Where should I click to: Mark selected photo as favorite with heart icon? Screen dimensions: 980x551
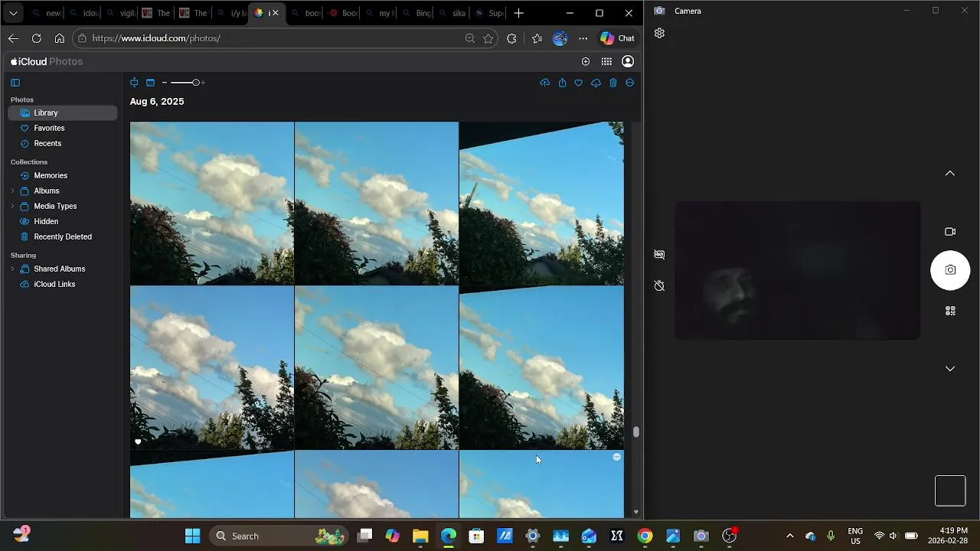point(579,83)
